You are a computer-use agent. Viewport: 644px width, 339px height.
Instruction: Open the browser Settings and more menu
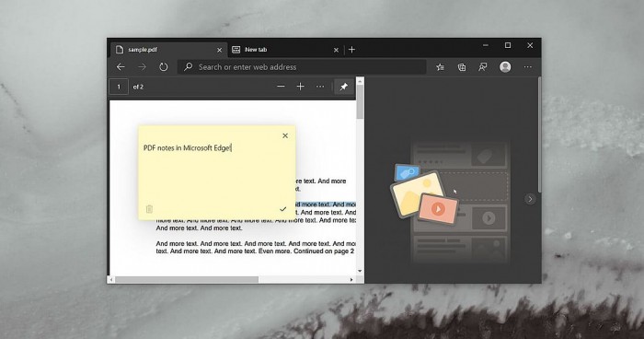(528, 67)
